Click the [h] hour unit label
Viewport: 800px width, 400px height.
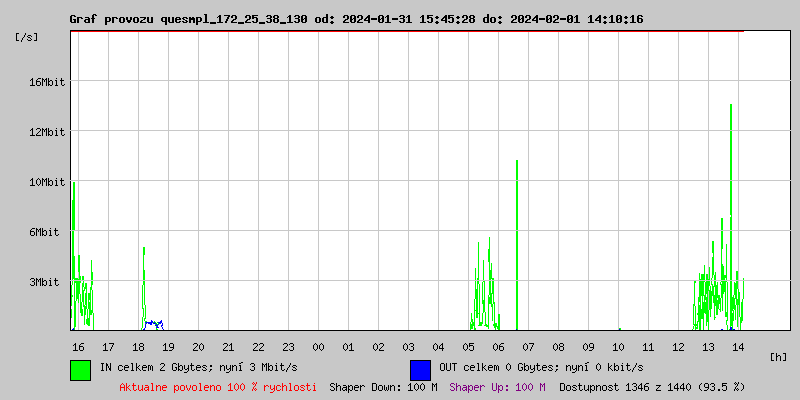[779, 356]
